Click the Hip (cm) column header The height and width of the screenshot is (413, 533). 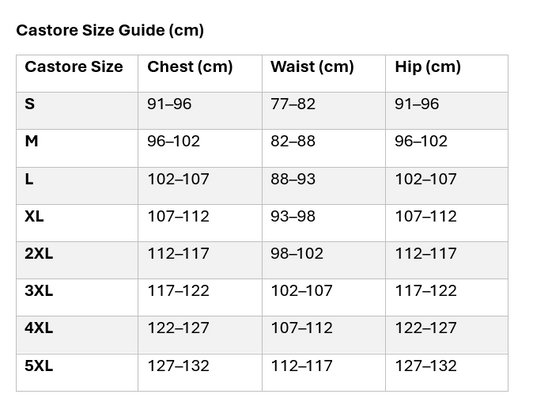tap(428, 67)
